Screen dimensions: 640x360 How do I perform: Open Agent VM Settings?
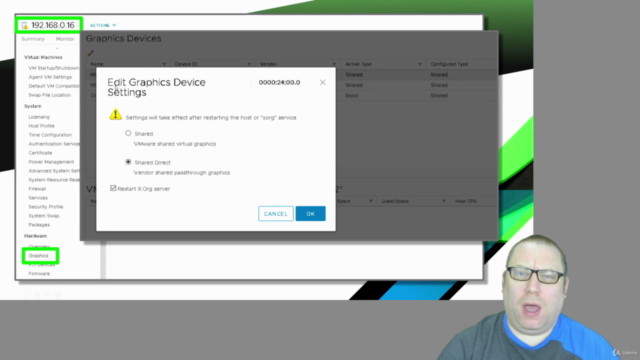coord(50,77)
